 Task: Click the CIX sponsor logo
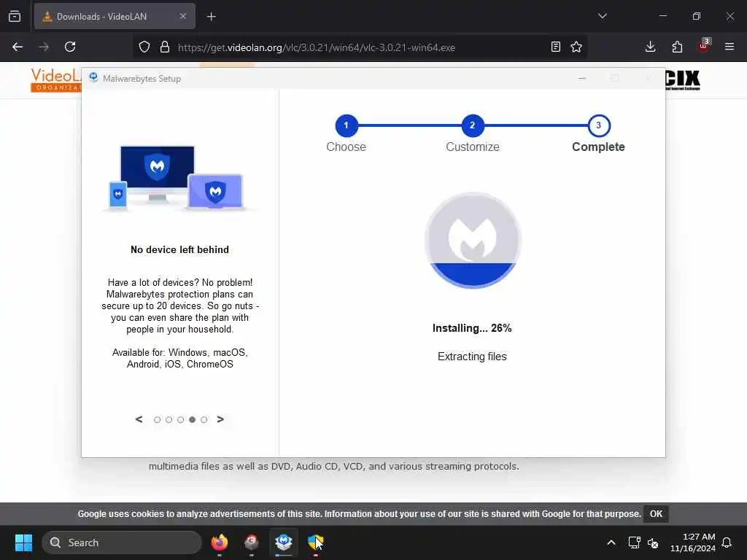(683, 79)
